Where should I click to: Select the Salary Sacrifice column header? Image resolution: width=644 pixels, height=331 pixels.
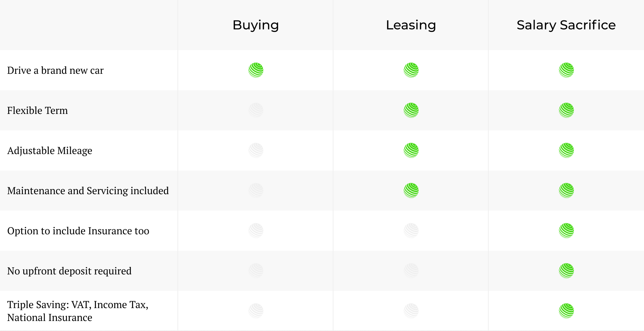pos(566,25)
